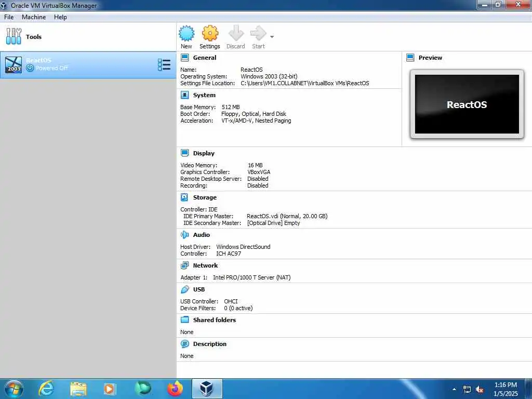Click the muted volume tray icon
Viewport: 532px width, 399px height.
[480, 390]
